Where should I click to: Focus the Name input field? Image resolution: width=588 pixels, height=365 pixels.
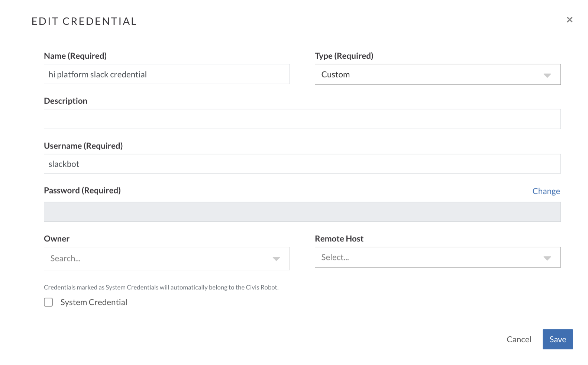(167, 74)
